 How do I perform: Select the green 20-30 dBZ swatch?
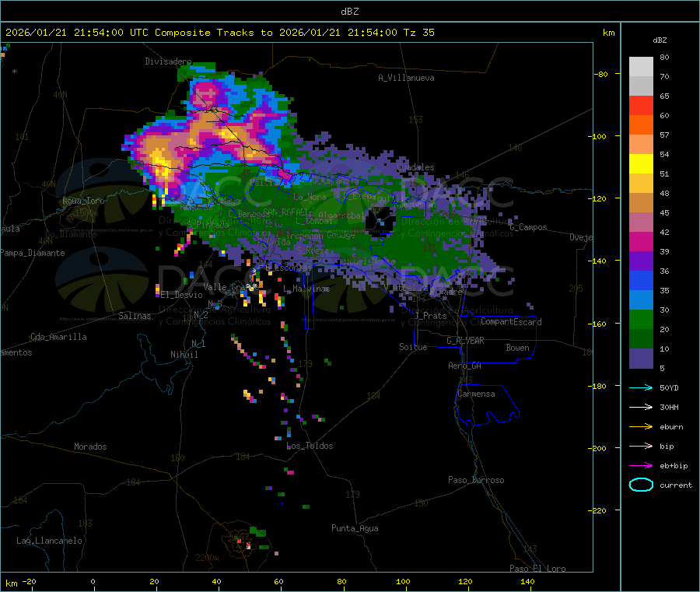[641, 319]
